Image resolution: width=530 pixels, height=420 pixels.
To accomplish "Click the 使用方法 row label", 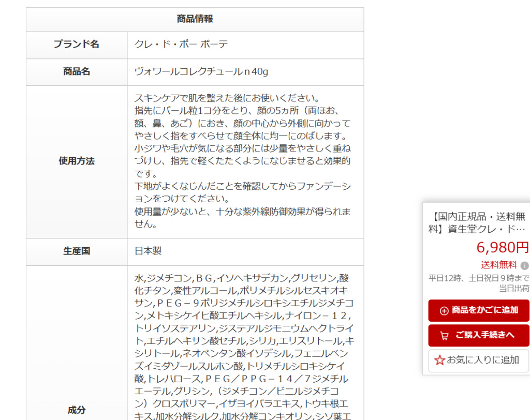I will click(x=77, y=161).
